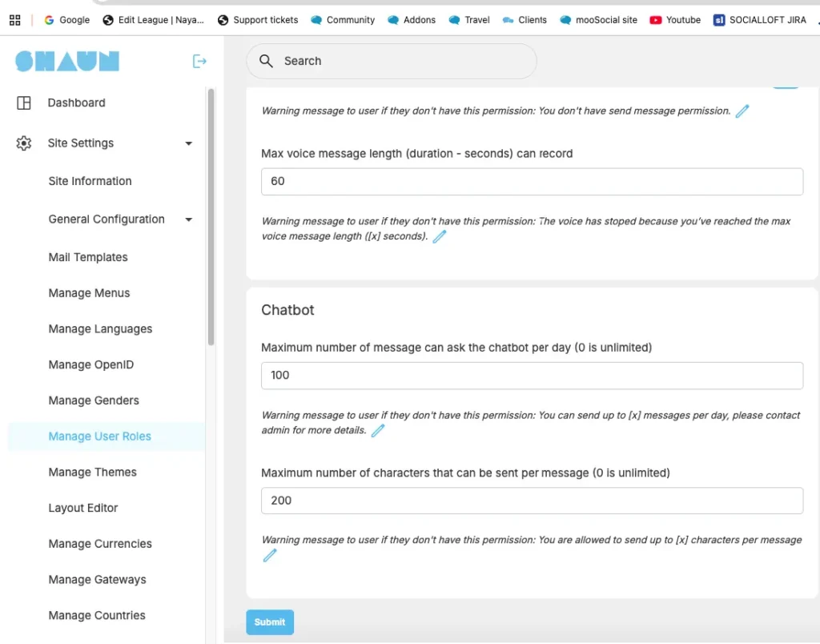Open Manage User Roles in sidebar
This screenshot has width=820, height=644.
pos(99,437)
